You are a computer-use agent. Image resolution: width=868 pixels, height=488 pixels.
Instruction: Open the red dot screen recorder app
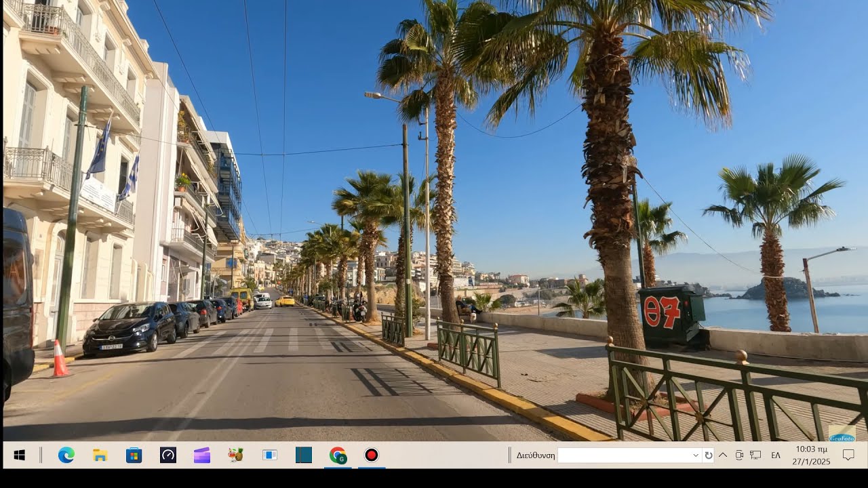tap(372, 455)
